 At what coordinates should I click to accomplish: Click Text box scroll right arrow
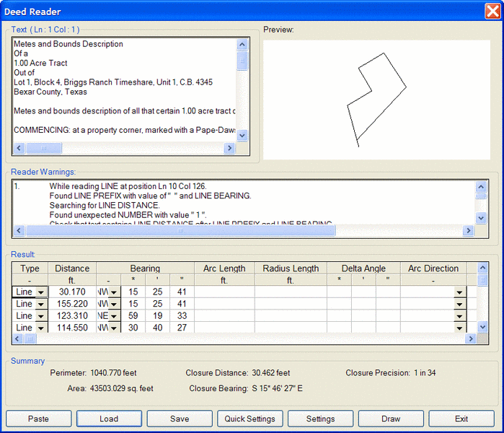point(229,148)
